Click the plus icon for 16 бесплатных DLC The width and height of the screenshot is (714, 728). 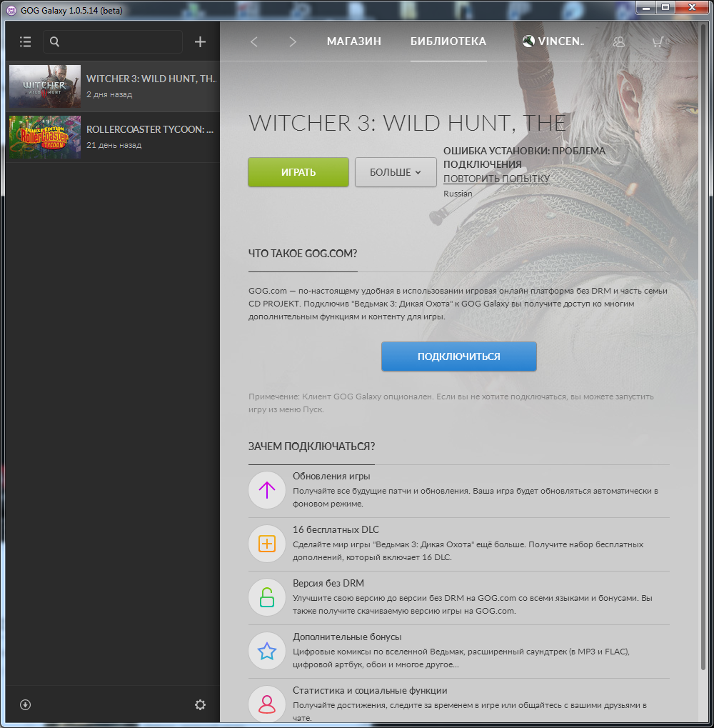tap(267, 544)
